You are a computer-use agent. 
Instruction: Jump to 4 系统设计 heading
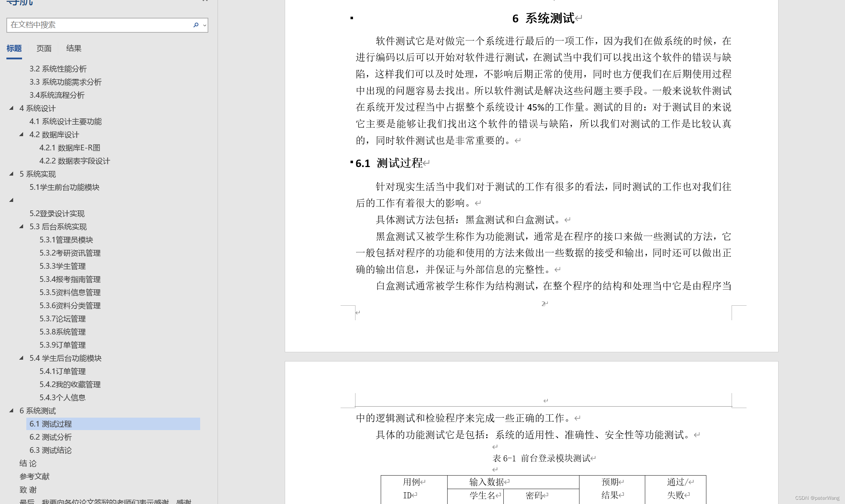click(x=37, y=108)
